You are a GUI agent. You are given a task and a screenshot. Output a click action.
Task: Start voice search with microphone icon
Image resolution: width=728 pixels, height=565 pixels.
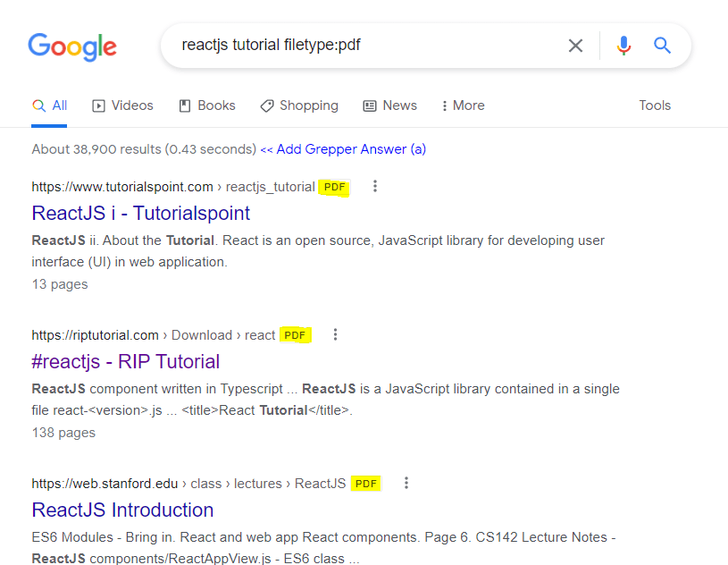(624, 46)
